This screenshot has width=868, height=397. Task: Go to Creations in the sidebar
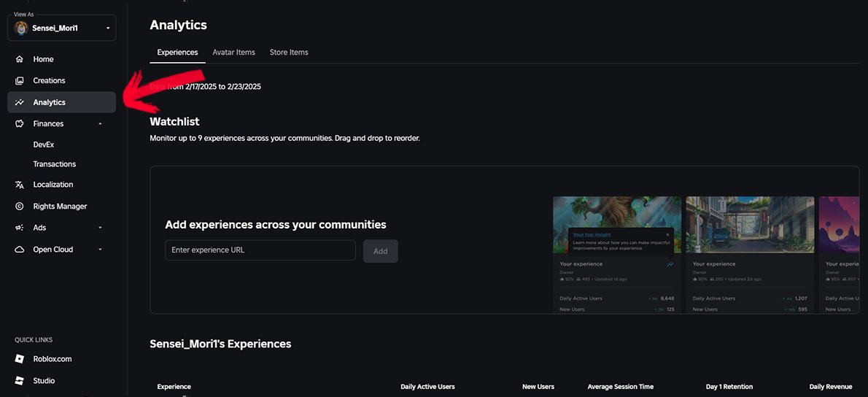[49, 81]
